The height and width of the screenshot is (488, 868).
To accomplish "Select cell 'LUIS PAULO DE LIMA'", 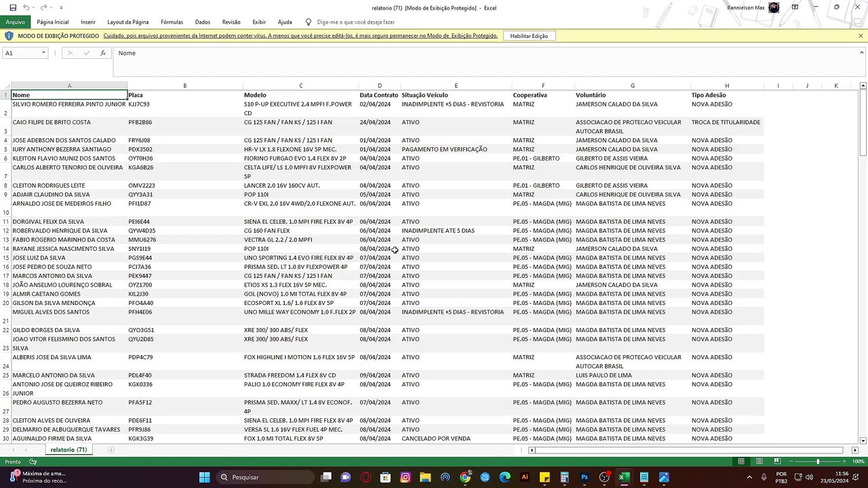I will point(632,375).
